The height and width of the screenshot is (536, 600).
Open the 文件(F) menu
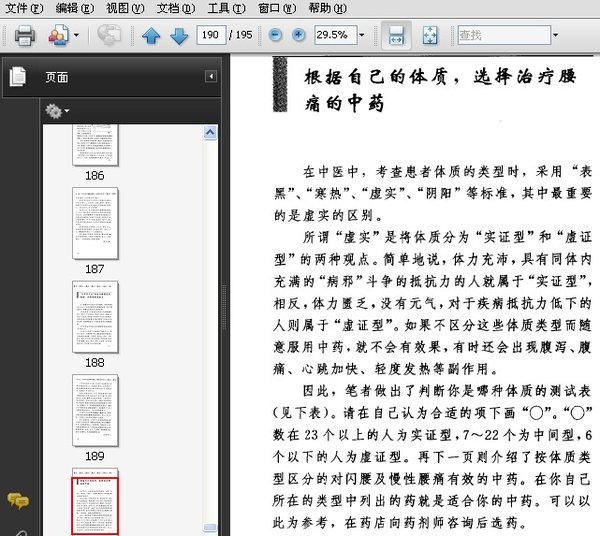coord(24,8)
